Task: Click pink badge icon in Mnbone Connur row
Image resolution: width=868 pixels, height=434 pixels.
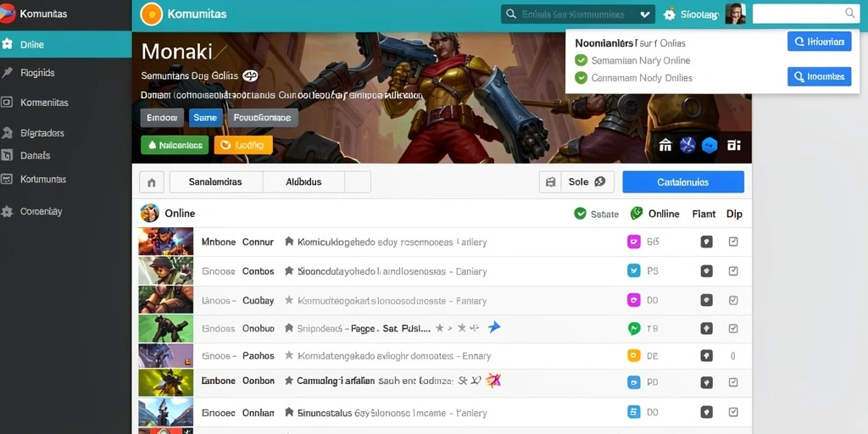Action: (634, 242)
